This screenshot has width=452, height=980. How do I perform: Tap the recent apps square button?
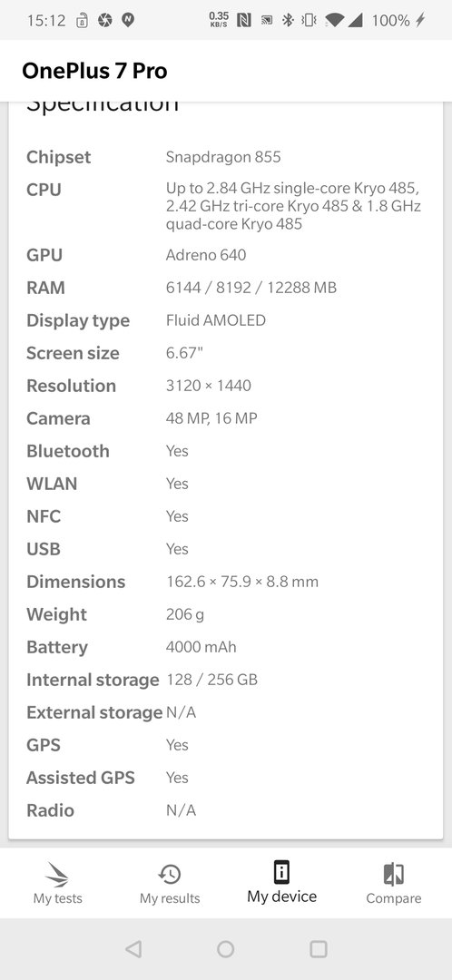click(319, 949)
